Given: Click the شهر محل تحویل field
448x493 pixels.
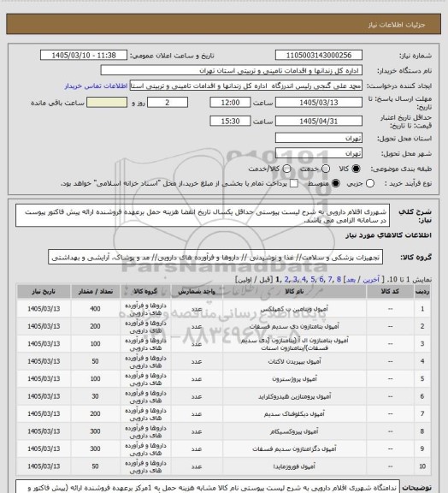Looking at the screenshot, I should (x=319, y=153).
